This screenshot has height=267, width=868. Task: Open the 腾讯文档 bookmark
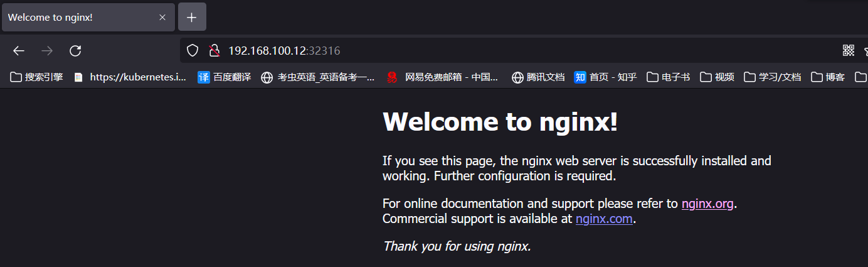pos(538,77)
